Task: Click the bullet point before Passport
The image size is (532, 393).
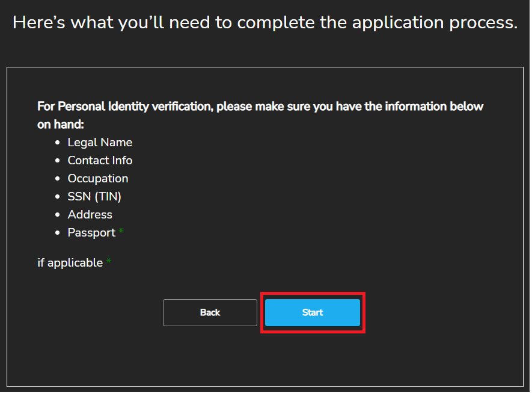Action: click(58, 234)
